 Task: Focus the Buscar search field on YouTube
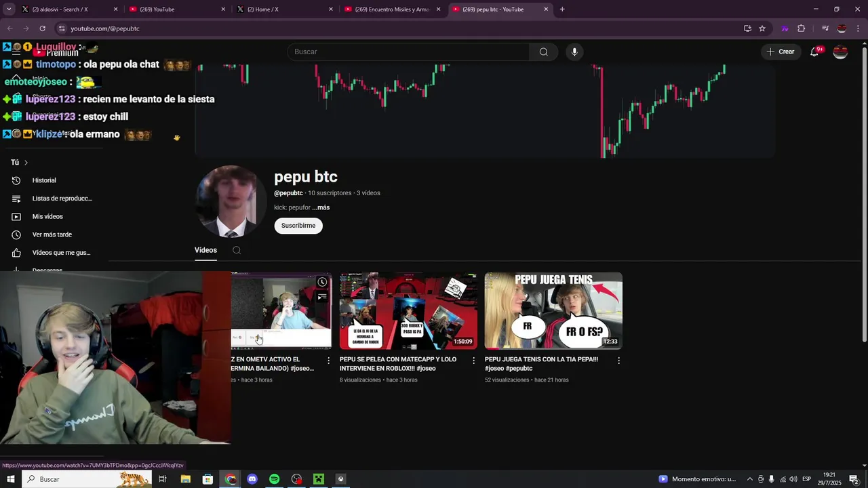(x=409, y=52)
